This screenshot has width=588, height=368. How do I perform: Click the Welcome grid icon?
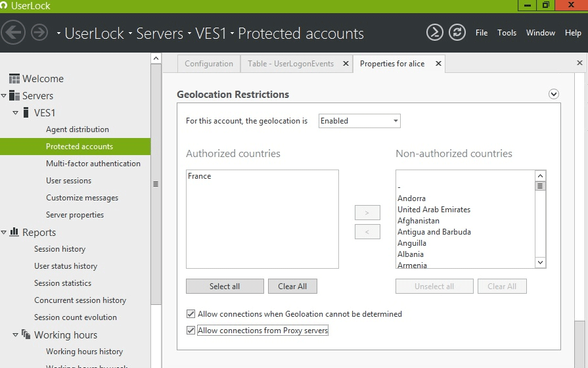[x=14, y=79]
